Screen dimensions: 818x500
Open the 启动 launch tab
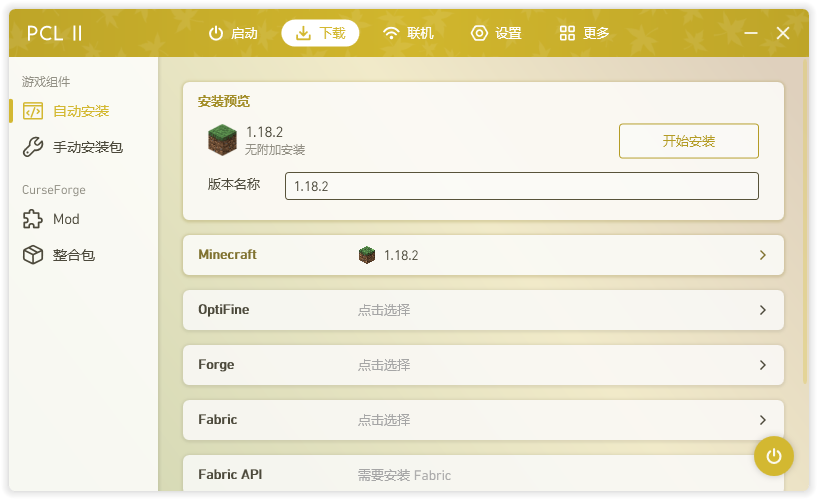[233, 33]
